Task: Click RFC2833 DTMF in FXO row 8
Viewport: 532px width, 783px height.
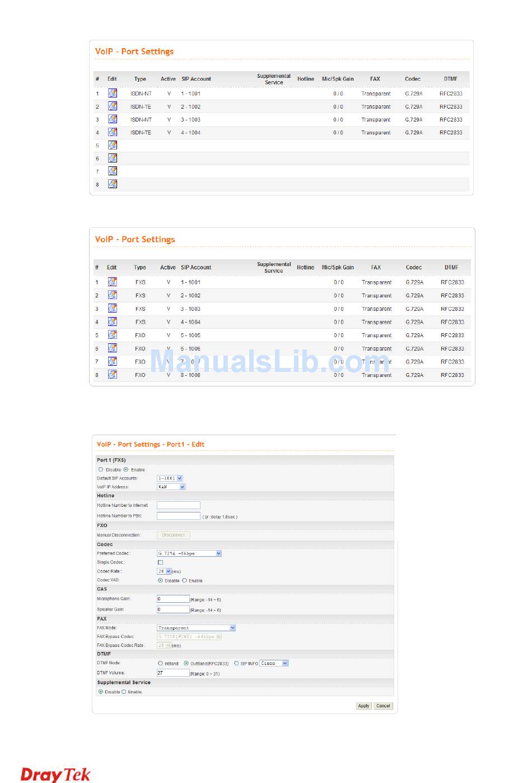Action: click(x=452, y=375)
